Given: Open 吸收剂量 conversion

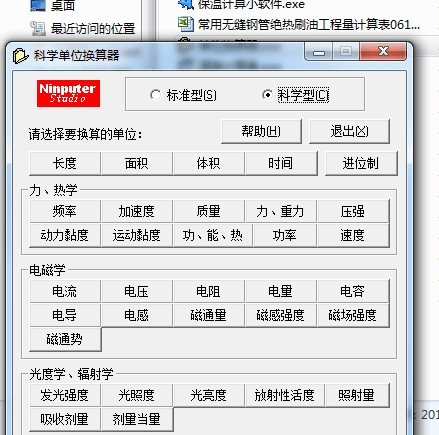Looking at the screenshot, I should [x=65, y=419].
